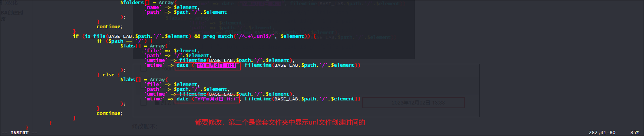
Task: Click continue; above the is_file condition
Action: [109, 27]
